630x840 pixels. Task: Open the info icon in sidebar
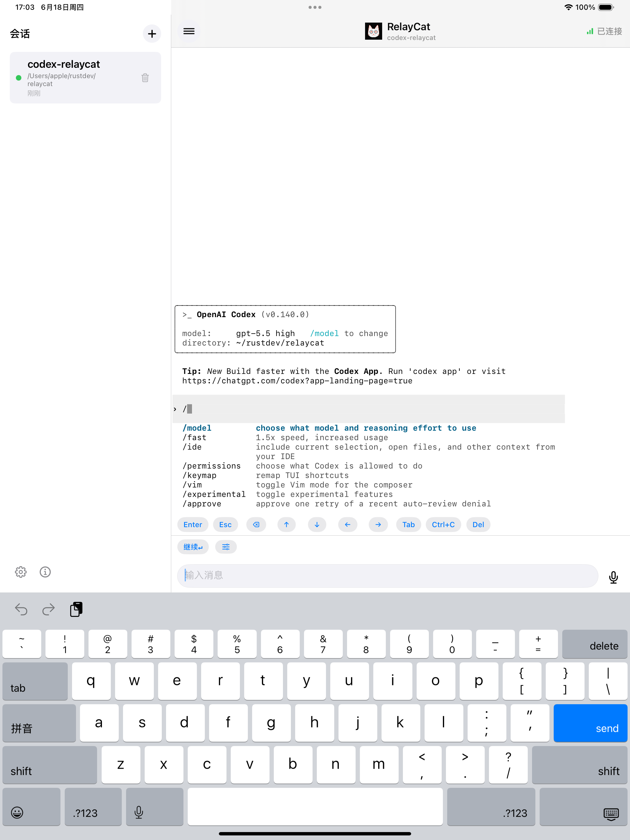point(45,572)
